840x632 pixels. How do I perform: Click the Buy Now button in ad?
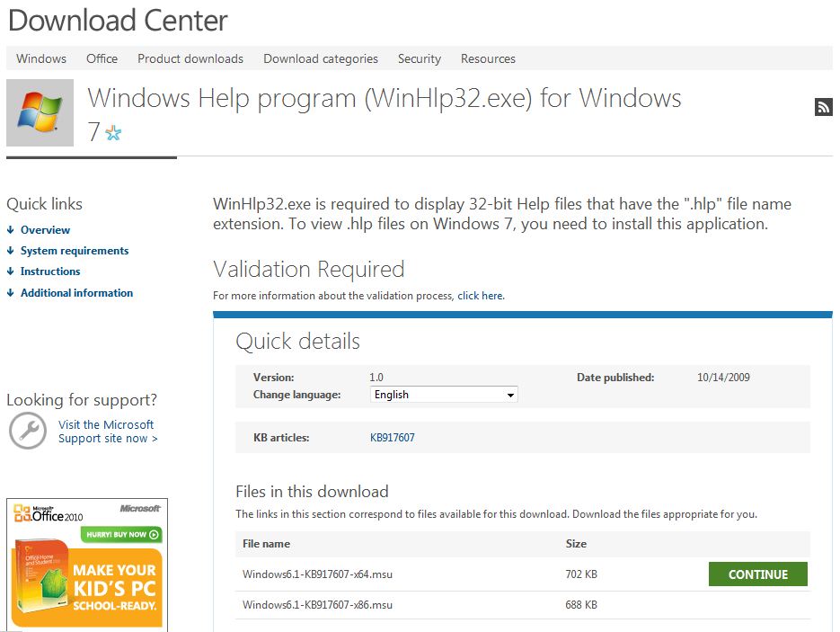[x=121, y=534]
